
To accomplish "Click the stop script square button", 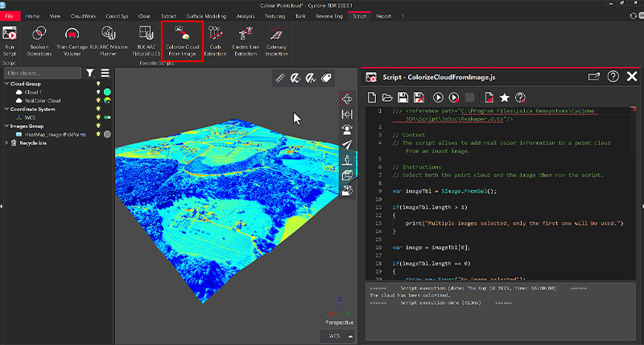I will pos(469,98).
